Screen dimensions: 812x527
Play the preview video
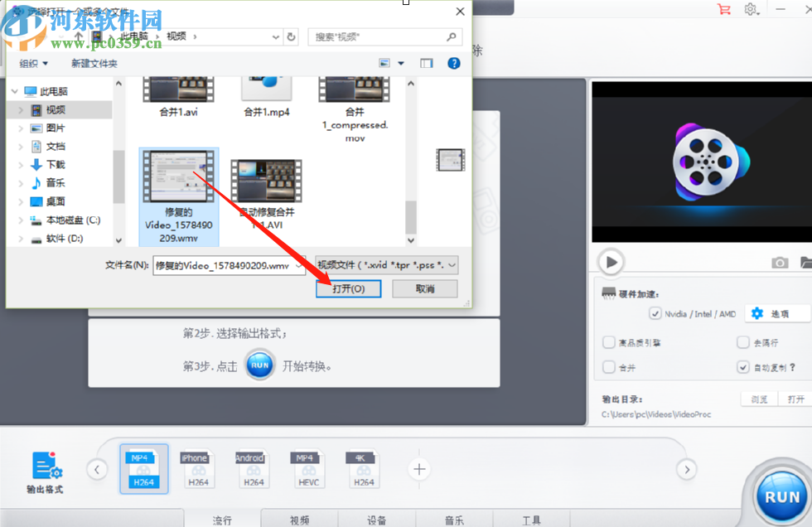tap(611, 262)
